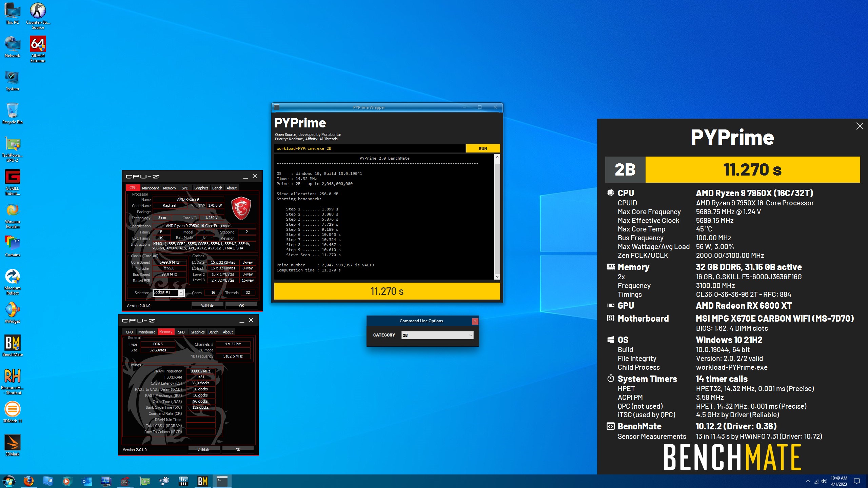This screenshot has height=488, width=868.
Task: Open Bench tab in CPU-Z processor window
Action: (217, 188)
